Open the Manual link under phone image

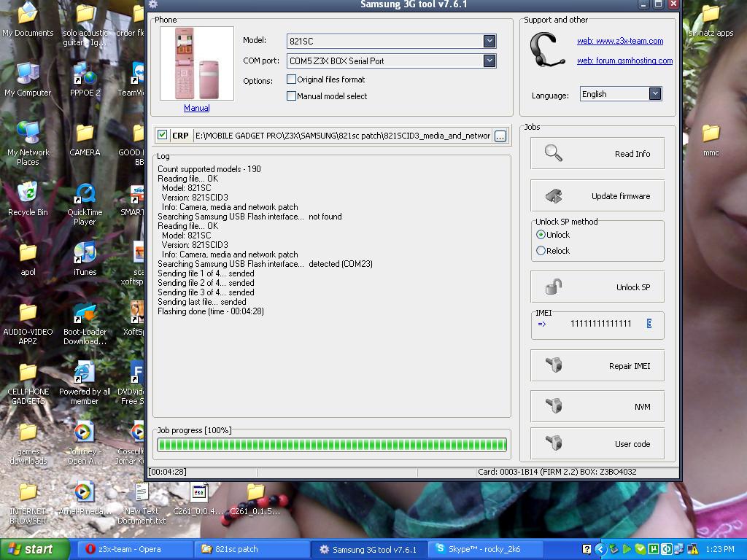(x=197, y=108)
